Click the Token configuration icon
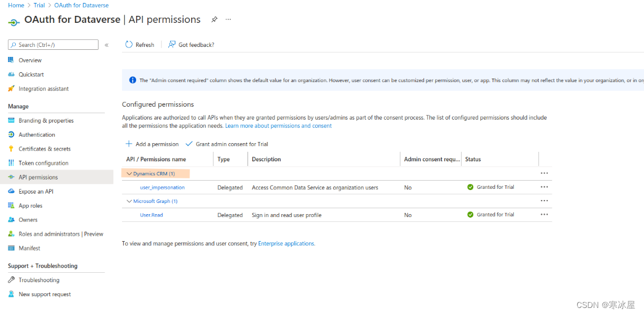644x315 pixels. point(11,163)
